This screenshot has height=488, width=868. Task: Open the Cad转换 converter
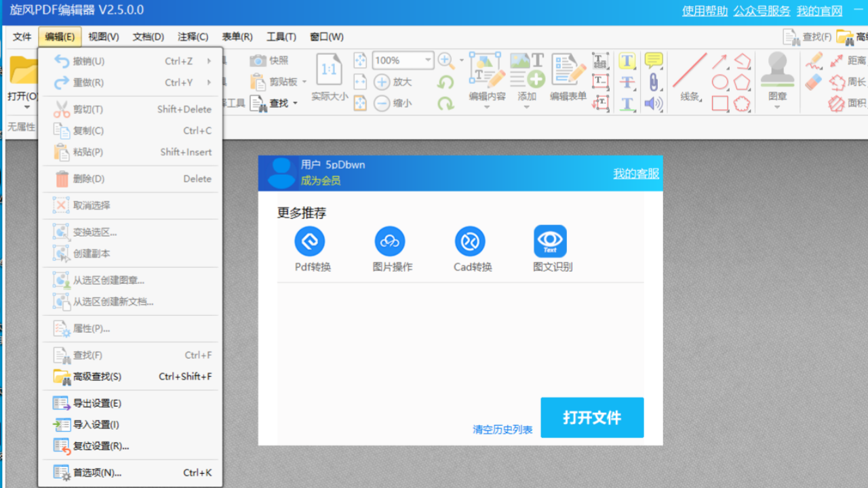pos(471,241)
